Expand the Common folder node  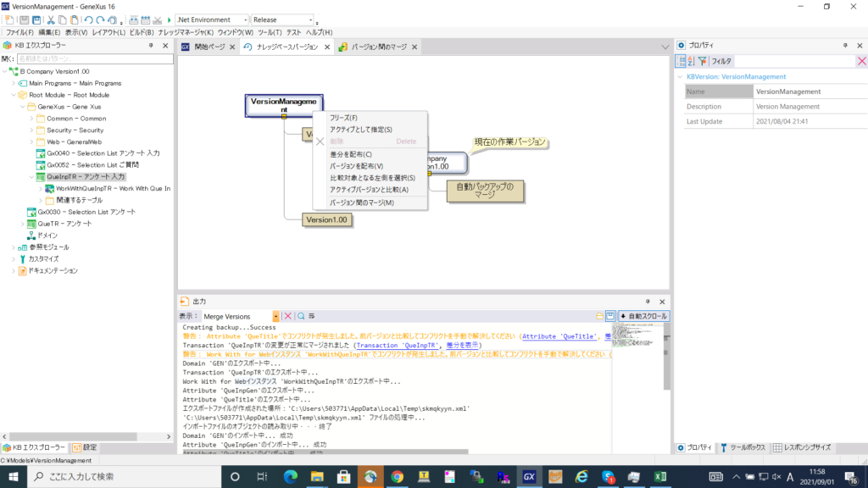(x=31, y=119)
